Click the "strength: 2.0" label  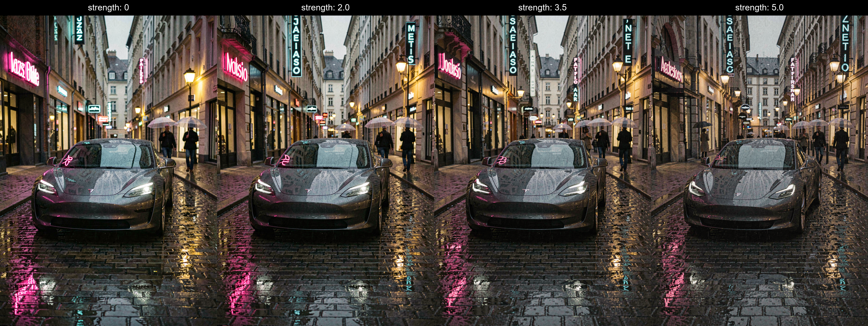(x=325, y=8)
